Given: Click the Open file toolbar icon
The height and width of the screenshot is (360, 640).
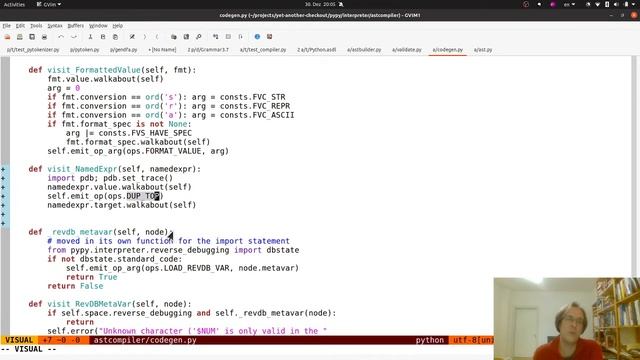Looking at the screenshot, I should pyautogui.click(x=7, y=37).
